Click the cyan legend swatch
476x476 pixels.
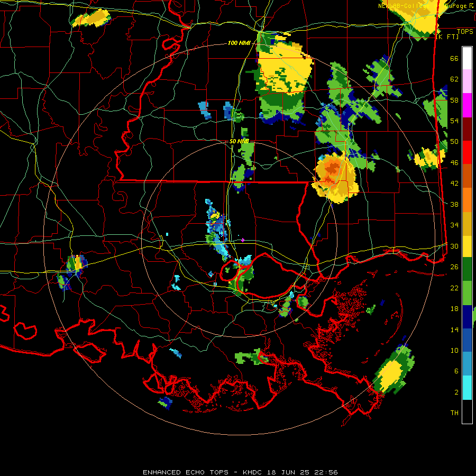[467, 388]
